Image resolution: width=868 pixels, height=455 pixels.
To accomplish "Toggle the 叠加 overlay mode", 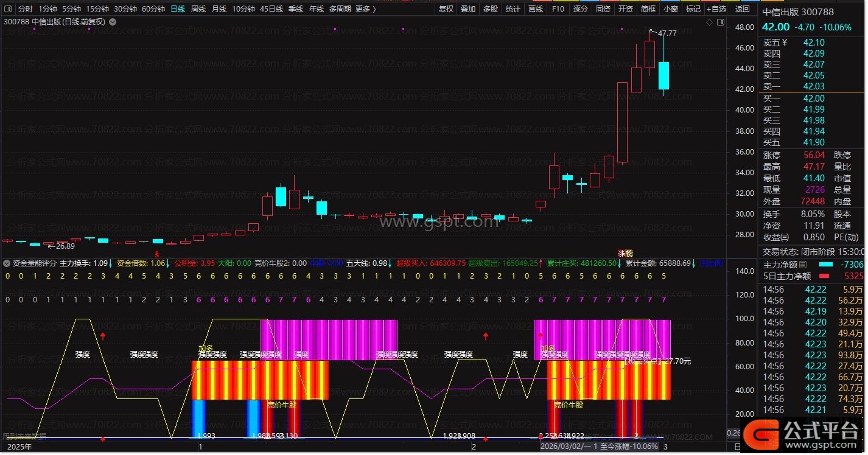I will 468,9.
